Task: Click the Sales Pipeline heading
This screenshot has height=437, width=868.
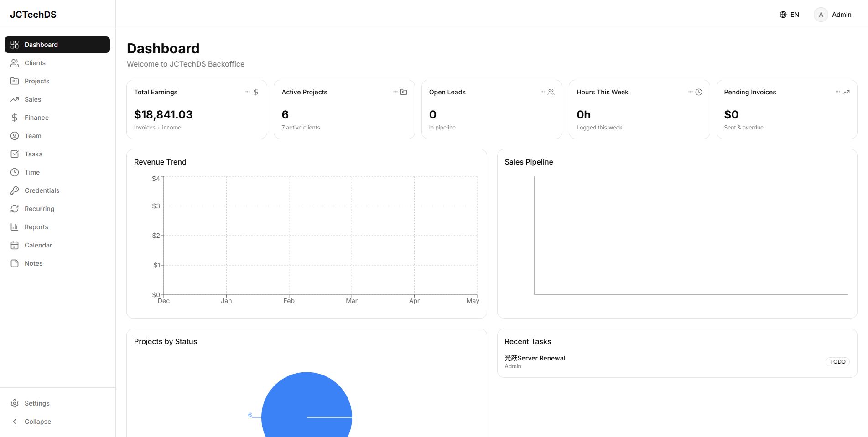Action: pyautogui.click(x=529, y=162)
